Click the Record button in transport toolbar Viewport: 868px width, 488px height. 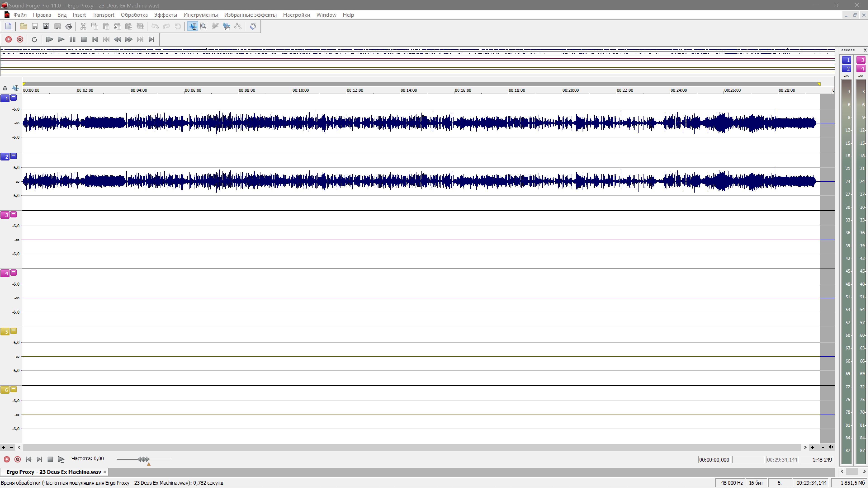tap(8, 39)
